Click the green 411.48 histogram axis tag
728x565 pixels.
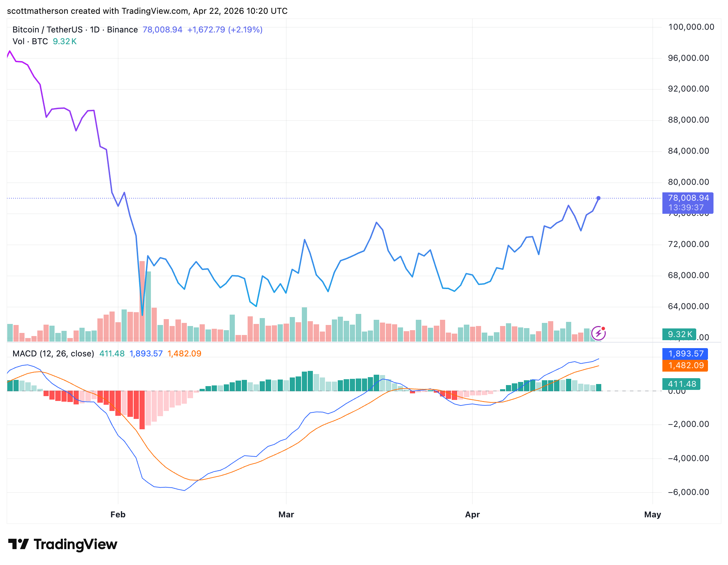coord(681,384)
